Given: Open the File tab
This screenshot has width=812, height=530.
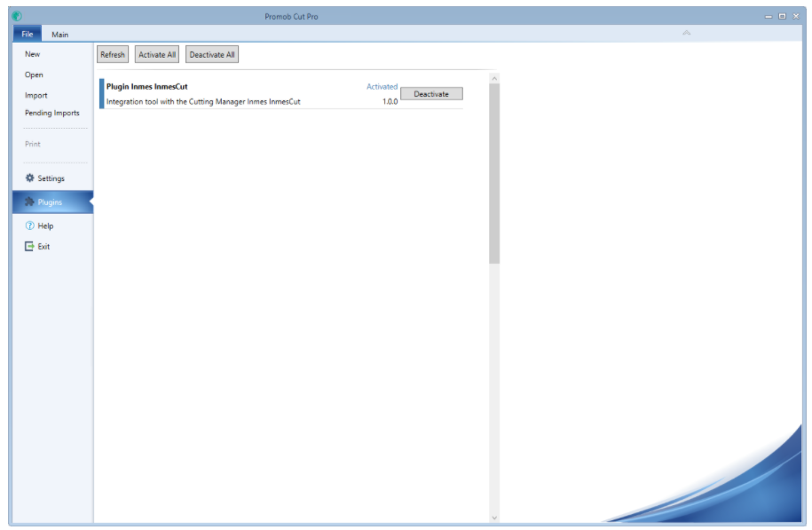Looking at the screenshot, I should 28,35.
